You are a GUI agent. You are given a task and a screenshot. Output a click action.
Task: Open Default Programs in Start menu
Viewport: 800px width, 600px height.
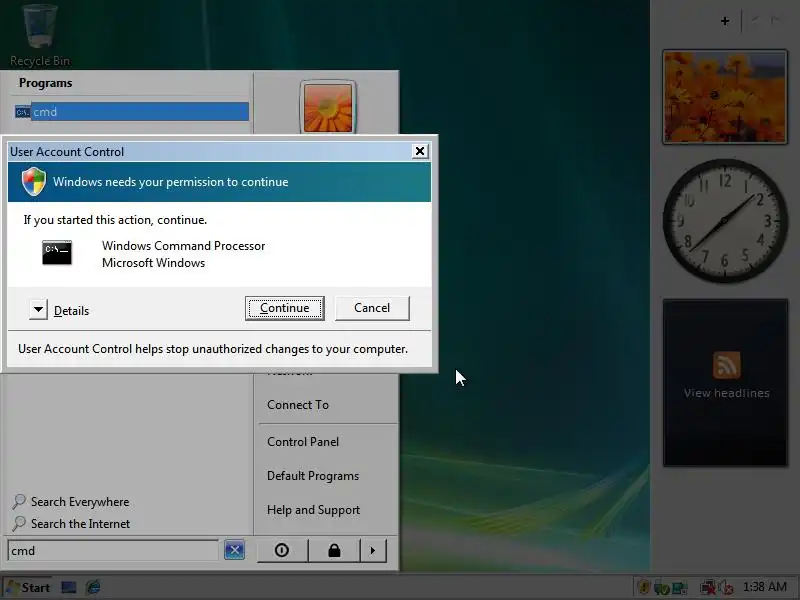point(313,476)
